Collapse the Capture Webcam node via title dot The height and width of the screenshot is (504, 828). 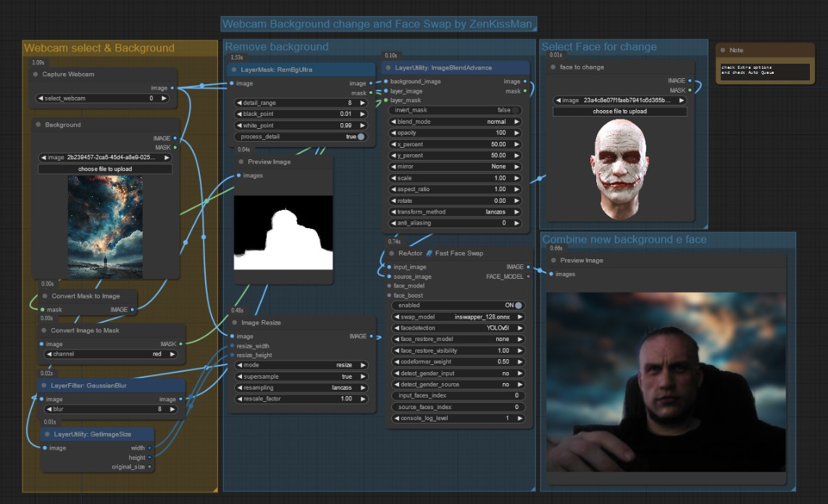coord(35,75)
